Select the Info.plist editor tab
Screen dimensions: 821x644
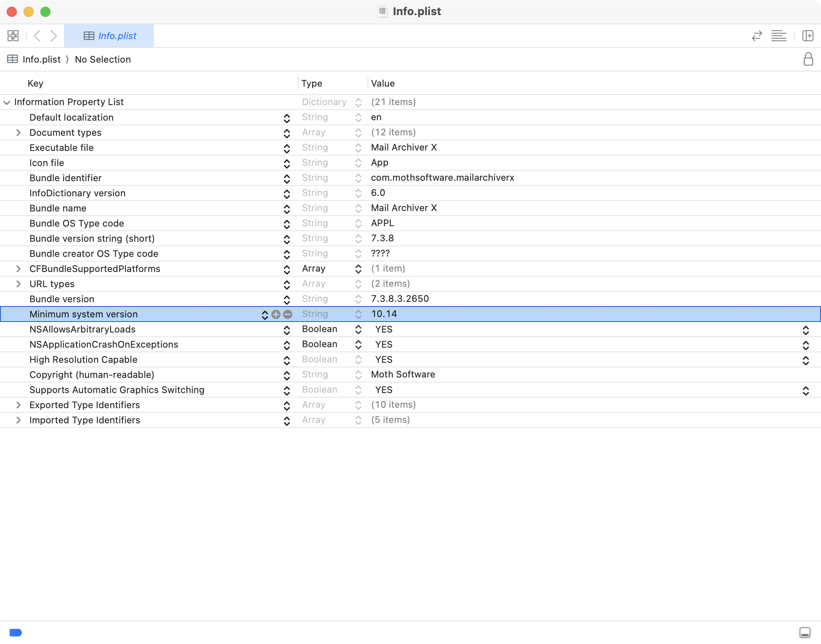pyautogui.click(x=109, y=36)
